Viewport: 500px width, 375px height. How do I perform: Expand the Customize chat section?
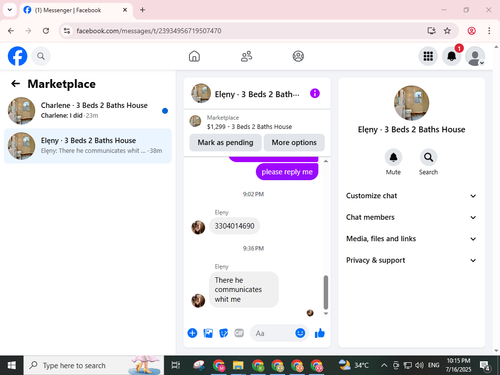coord(411,196)
